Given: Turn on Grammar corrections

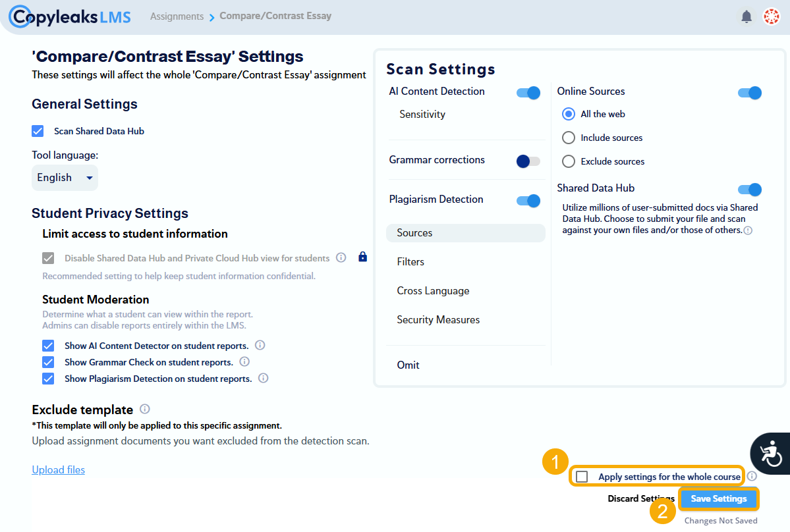Looking at the screenshot, I should click(528, 160).
